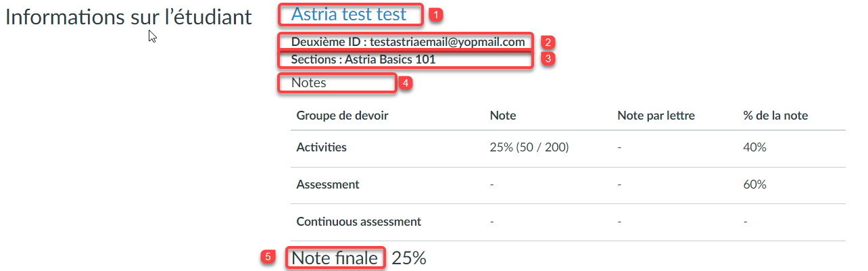The height and width of the screenshot is (271, 868).
Task: Select the Assessment assignment group row
Action: 568,185
